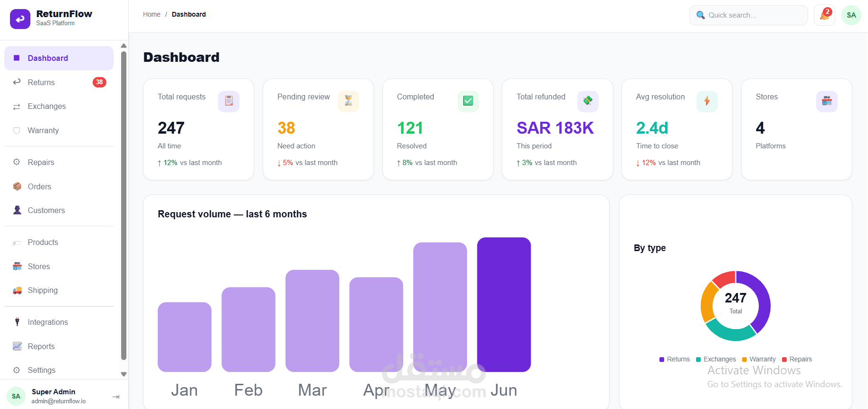Click the Orders package icon
Viewport: 868px width, 409px height.
pyautogui.click(x=17, y=186)
